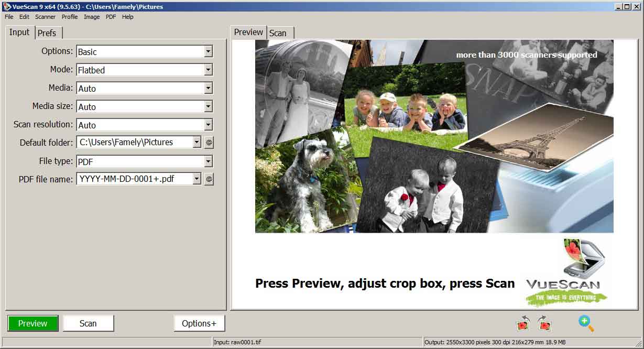Switch to the Prefs tab
The height and width of the screenshot is (349, 644).
click(48, 32)
